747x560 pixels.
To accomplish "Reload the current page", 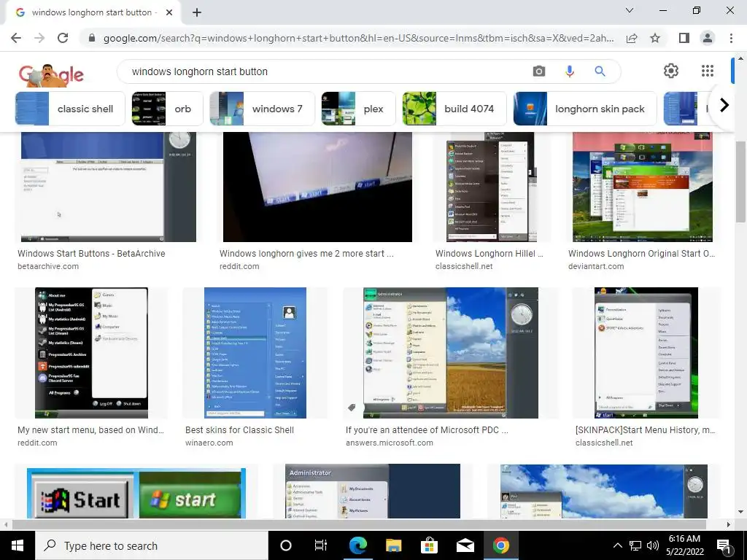I will (63, 38).
